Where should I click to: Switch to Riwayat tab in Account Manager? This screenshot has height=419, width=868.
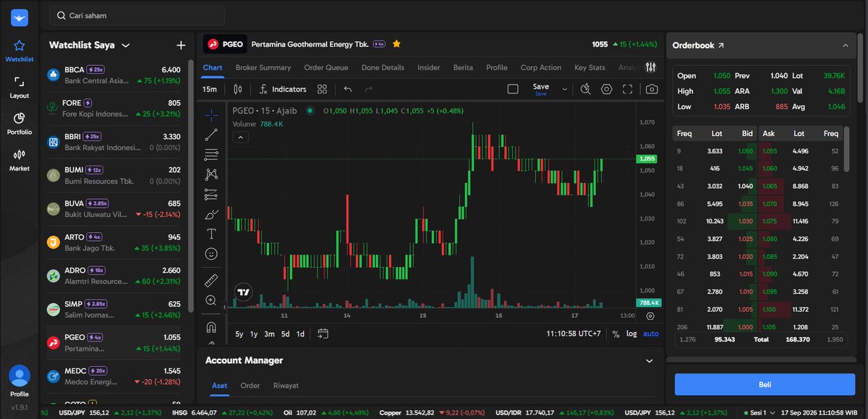click(x=286, y=386)
